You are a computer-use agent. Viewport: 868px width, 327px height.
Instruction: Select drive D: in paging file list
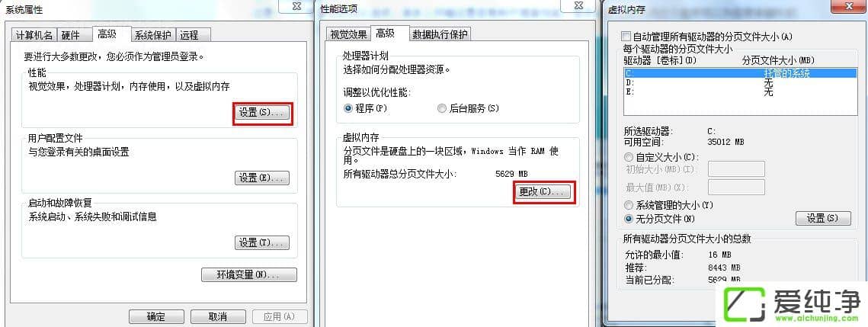coord(735,82)
